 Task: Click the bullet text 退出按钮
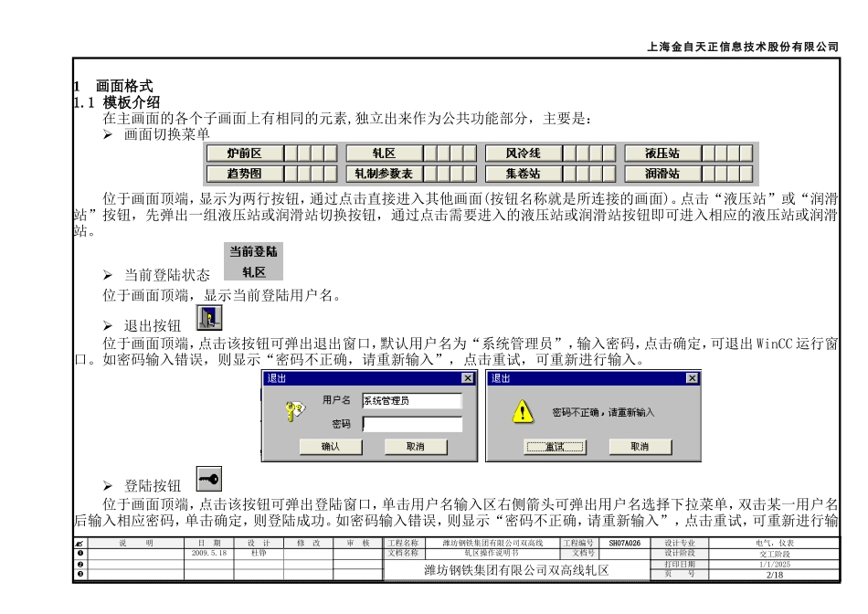pos(153,325)
